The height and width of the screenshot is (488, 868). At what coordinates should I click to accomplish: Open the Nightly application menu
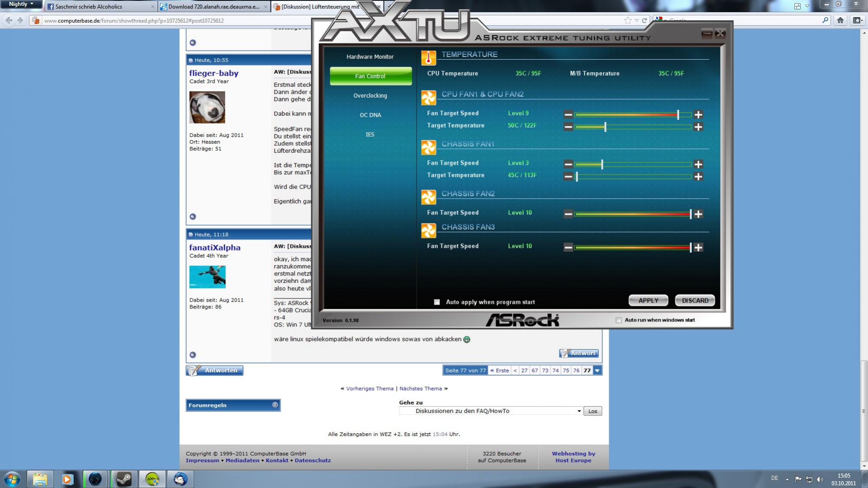coord(21,5)
